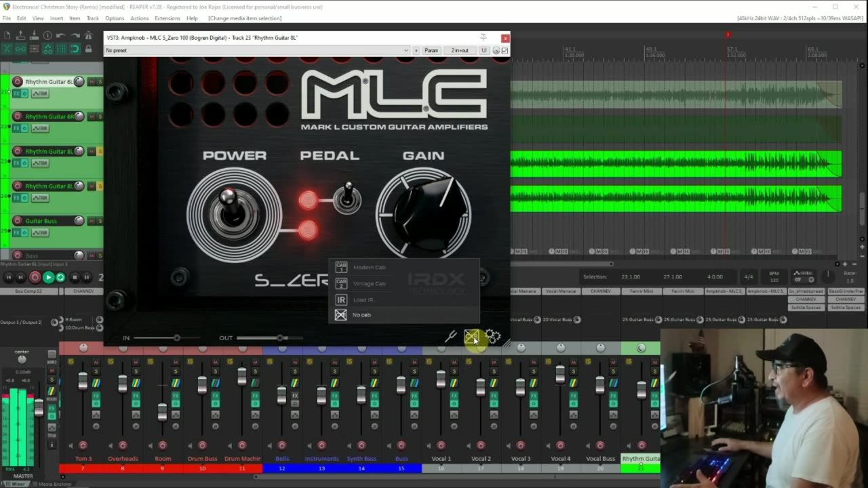Choose Vintage Cab option
The height and width of the screenshot is (488, 868).
pos(403,283)
